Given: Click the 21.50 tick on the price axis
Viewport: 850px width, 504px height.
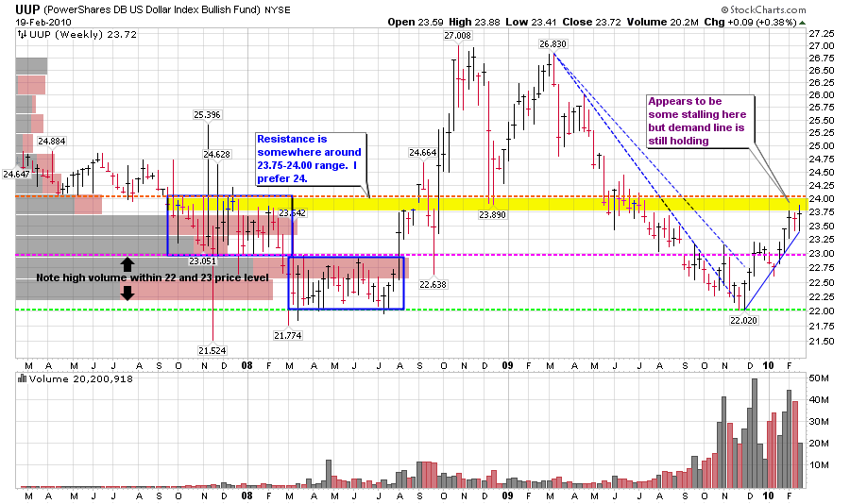Looking at the screenshot, I should (x=822, y=342).
